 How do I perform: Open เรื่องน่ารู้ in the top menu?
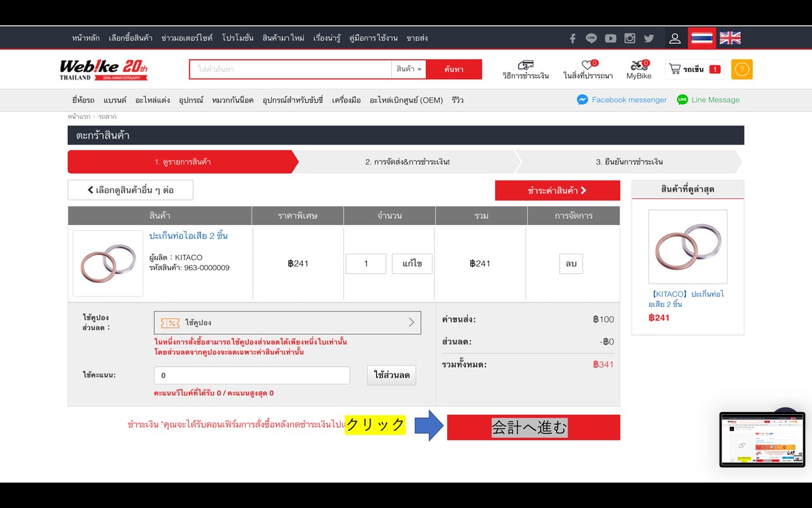point(327,39)
